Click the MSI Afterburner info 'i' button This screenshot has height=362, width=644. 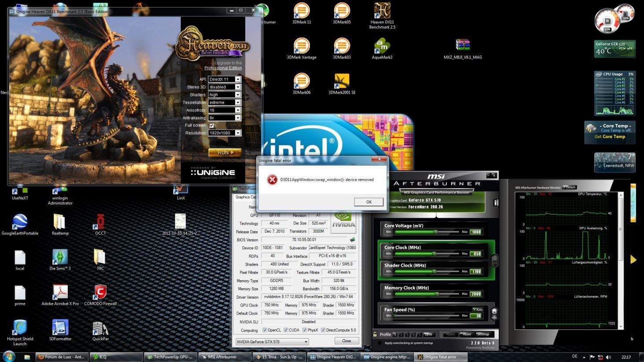496,202
